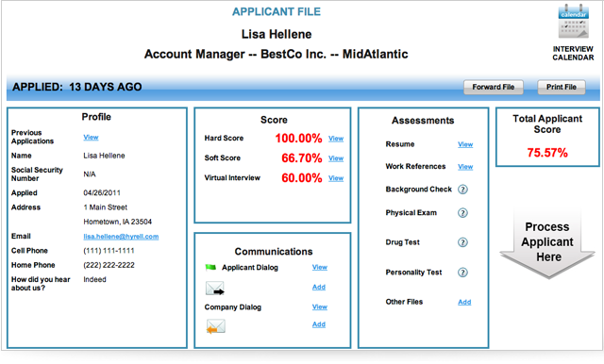This screenshot has height=364, width=604.
Task: Add a message under Applicant Dialog
Action: tap(319, 287)
